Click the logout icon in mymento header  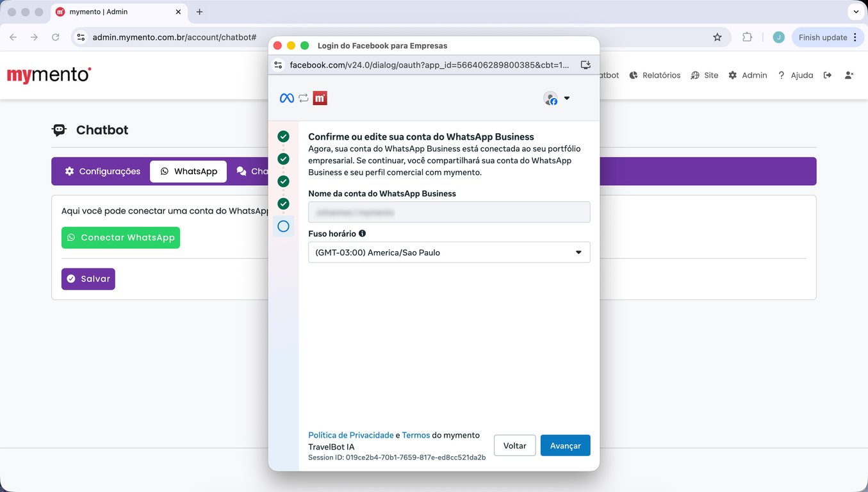click(828, 76)
